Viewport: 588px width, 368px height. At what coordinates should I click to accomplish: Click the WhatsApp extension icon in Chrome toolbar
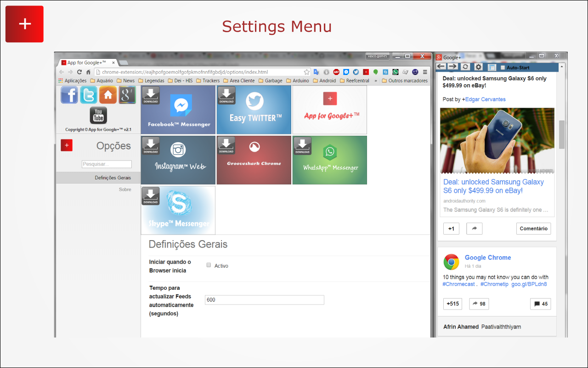395,72
